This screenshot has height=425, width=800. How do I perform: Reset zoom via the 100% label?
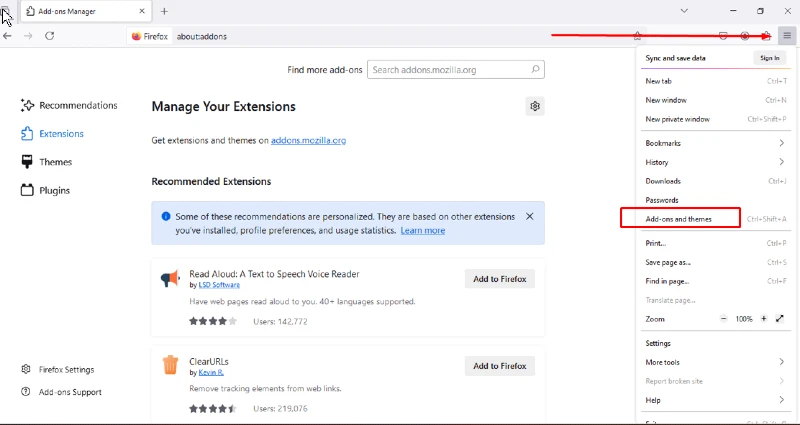[744, 319]
